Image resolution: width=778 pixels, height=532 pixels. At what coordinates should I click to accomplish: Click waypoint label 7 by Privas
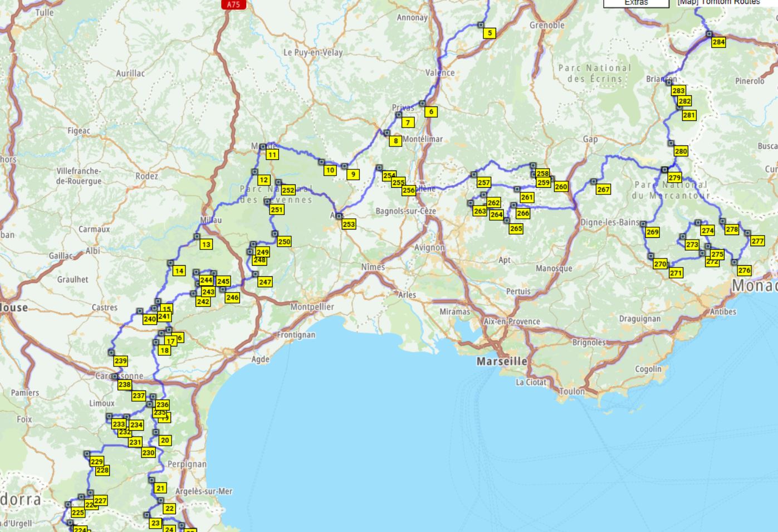tap(408, 123)
